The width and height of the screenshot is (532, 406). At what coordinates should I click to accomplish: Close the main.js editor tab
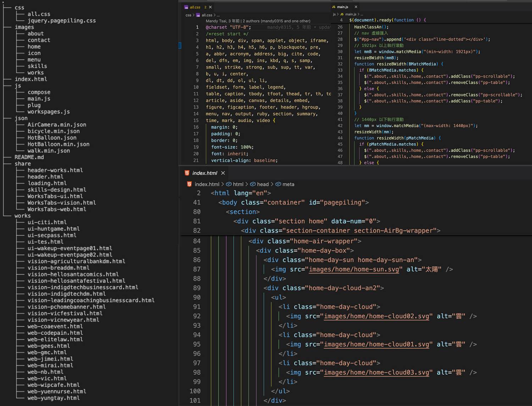[x=356, y=7]
